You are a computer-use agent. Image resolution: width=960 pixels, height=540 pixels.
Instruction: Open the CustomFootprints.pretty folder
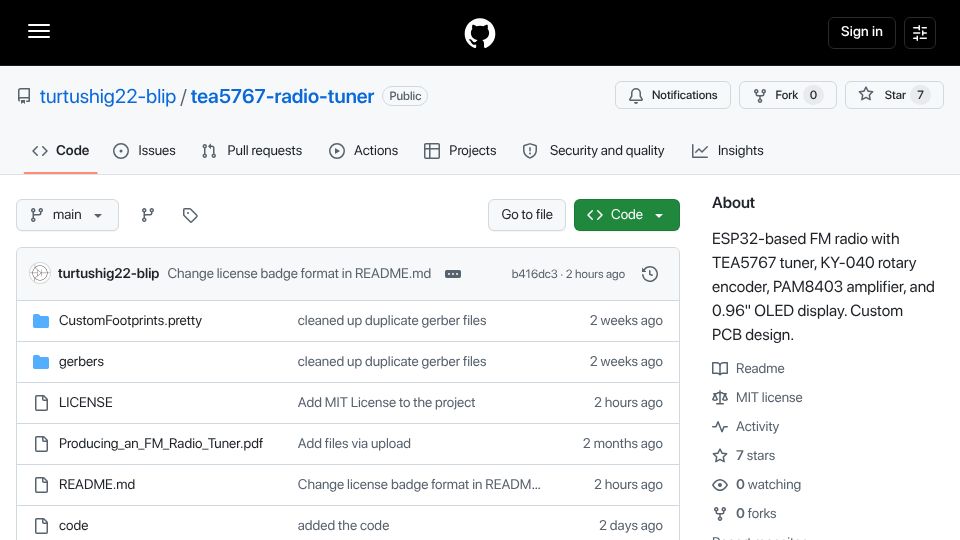pos(130,320)
